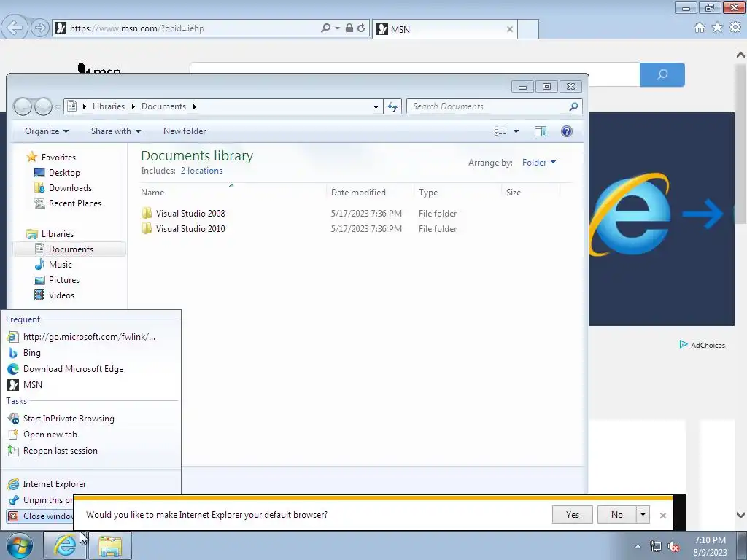Sort by Date modified column header
The width and height of the screenshot is (747, 560).
[371, 192]
